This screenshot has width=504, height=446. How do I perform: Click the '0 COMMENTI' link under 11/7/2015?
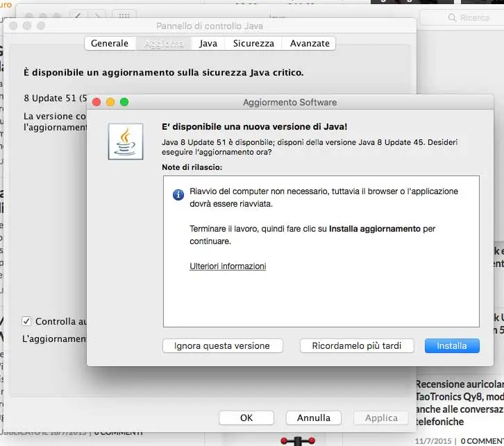coord(482,441)
